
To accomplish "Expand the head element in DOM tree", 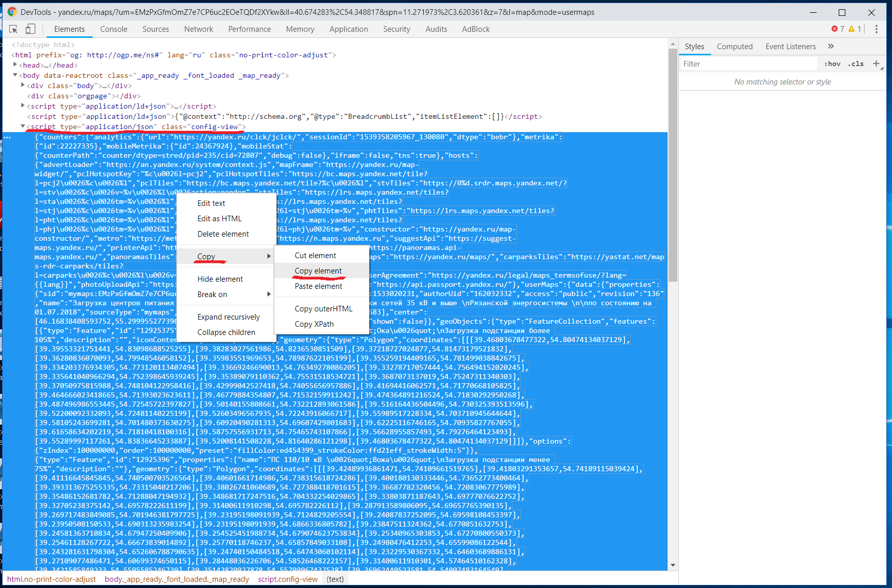I will tap(15, 65).
